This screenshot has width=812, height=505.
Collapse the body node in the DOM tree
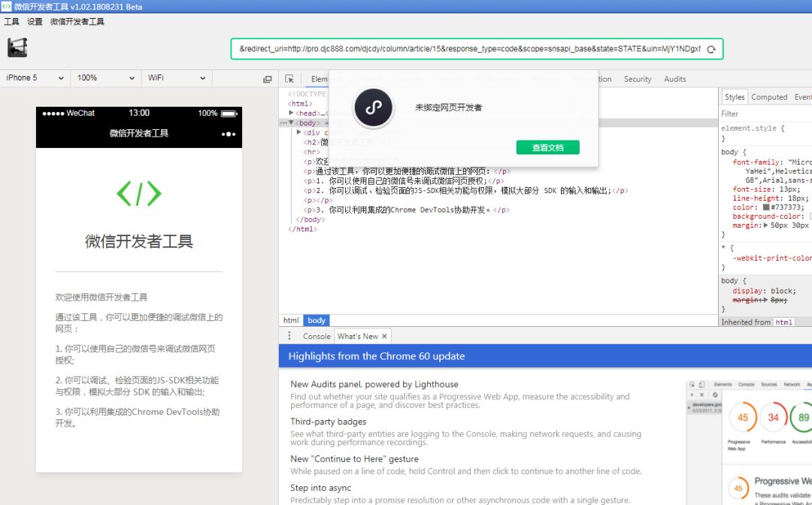coord(291,122)
